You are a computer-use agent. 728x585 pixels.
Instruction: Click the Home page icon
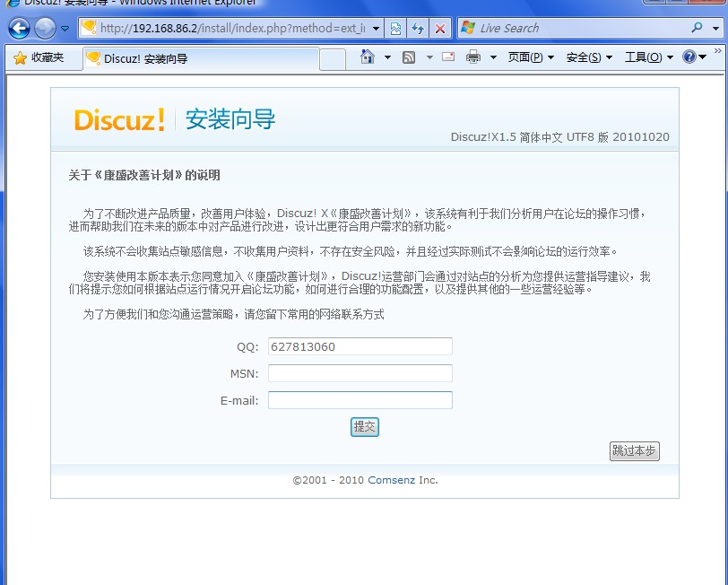point(368,57)
